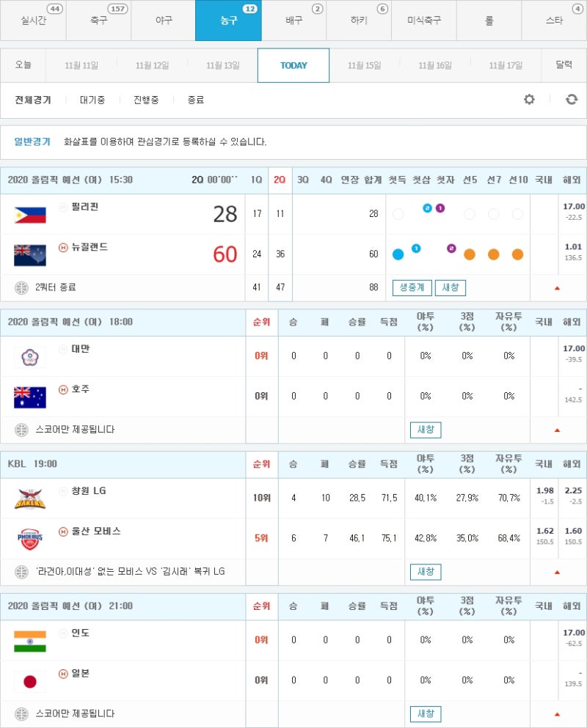Click 창원 LG domestic odds 1.98

pos(544,490)
